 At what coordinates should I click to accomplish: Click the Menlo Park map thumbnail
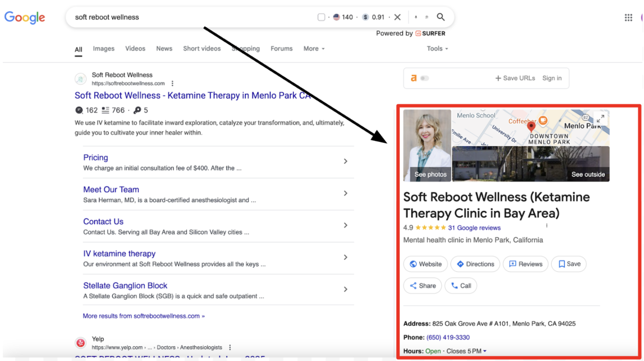[x=531, y=128]
